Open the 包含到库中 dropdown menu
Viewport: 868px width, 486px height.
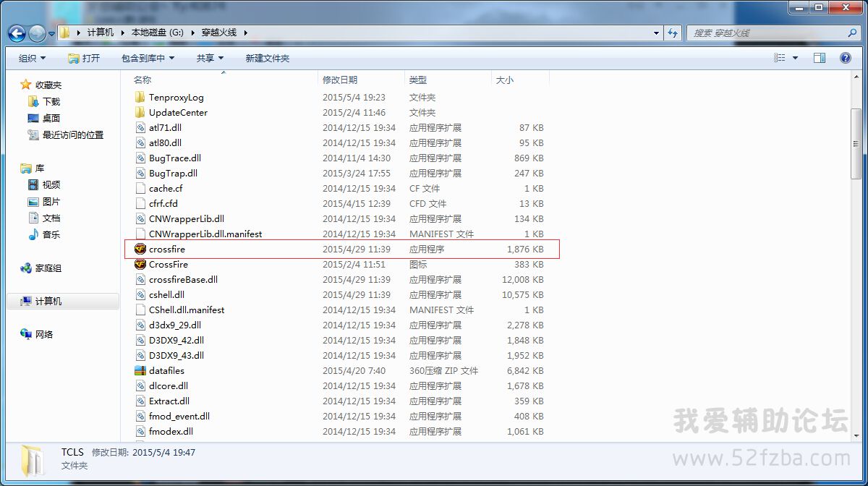point(148,58)
